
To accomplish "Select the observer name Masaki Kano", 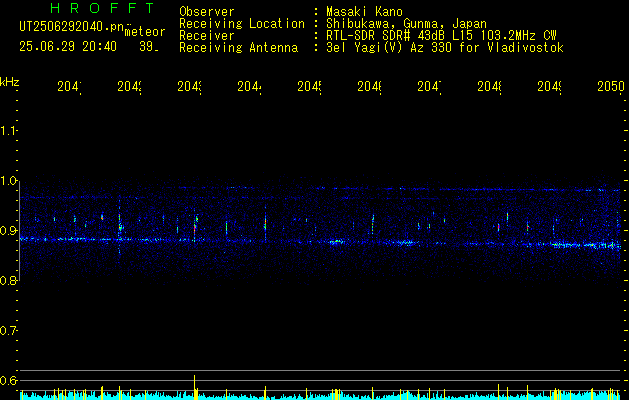I will [364, 12].
